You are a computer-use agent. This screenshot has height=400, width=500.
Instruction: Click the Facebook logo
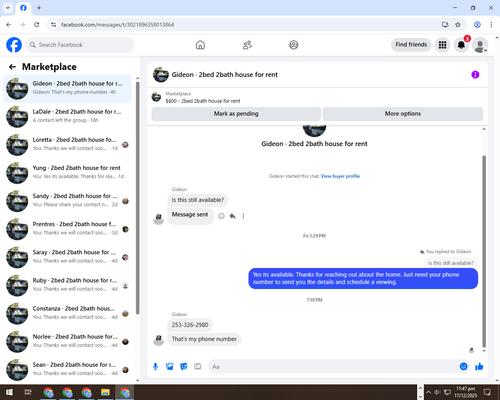14,45
